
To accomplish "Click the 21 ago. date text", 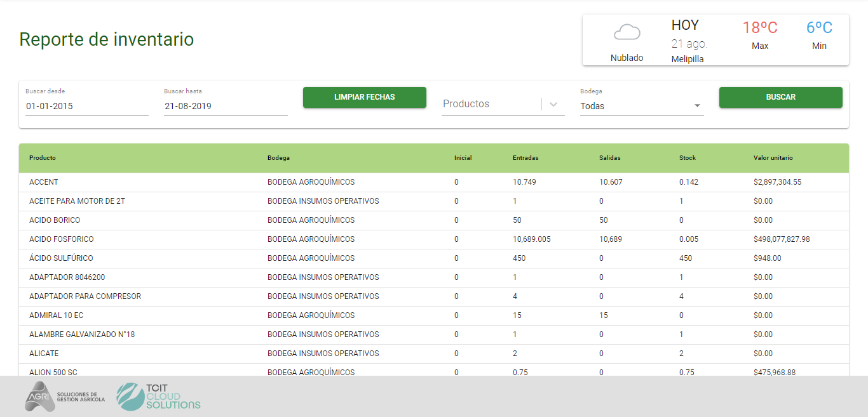I will tap(689, 44).
